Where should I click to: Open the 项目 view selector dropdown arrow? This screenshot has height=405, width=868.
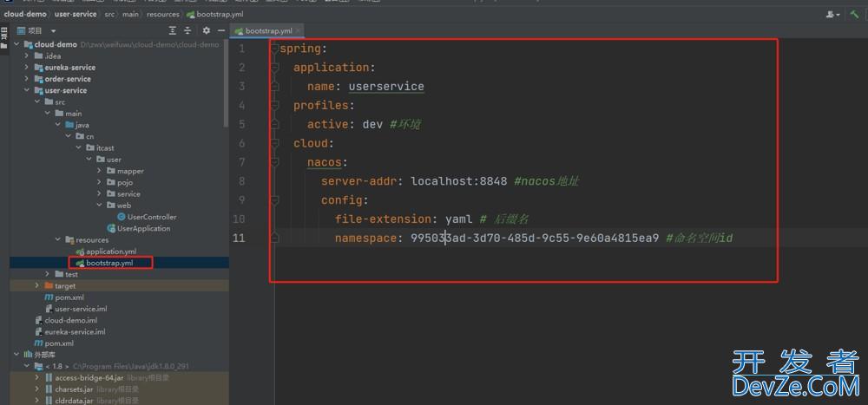[54, 31]
